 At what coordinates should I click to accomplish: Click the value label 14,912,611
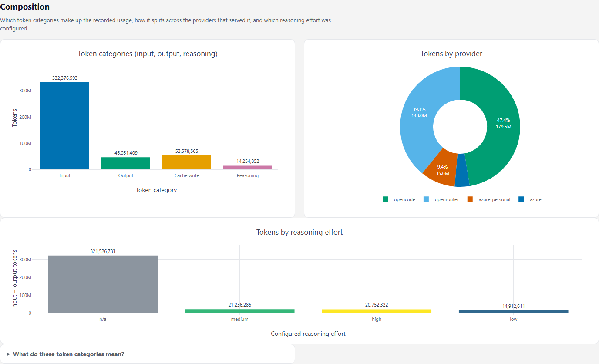coord(514,306)
